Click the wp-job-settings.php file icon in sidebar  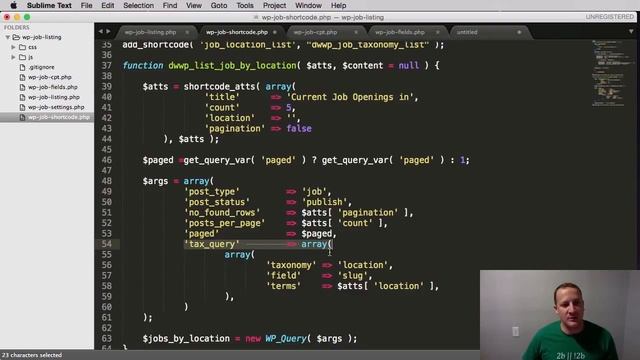pyautogui.click(x=22, y=107)
